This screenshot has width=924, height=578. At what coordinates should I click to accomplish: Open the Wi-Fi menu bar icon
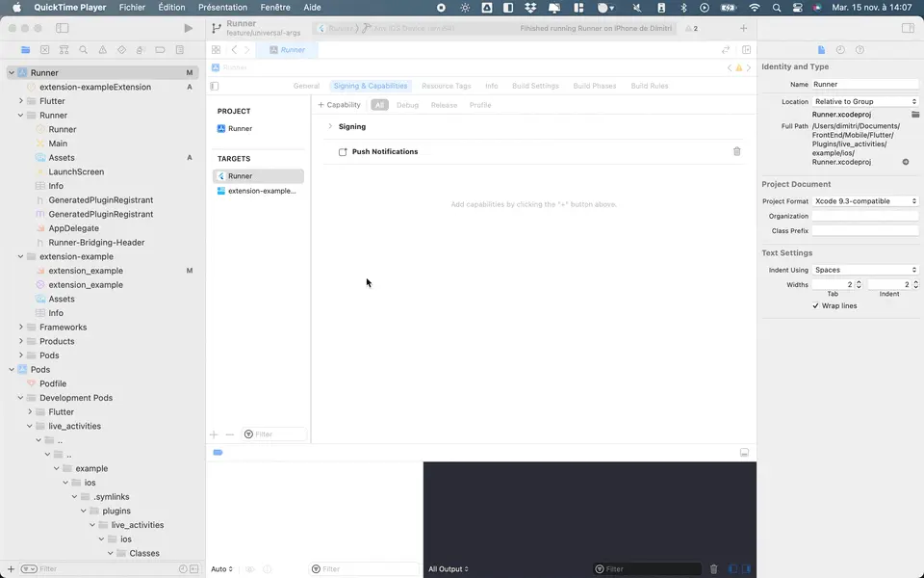pos(755,8)
